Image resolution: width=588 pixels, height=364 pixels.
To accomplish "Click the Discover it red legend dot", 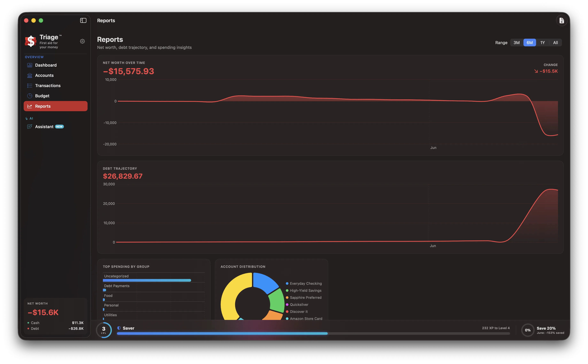I will [x=287, y=312].
